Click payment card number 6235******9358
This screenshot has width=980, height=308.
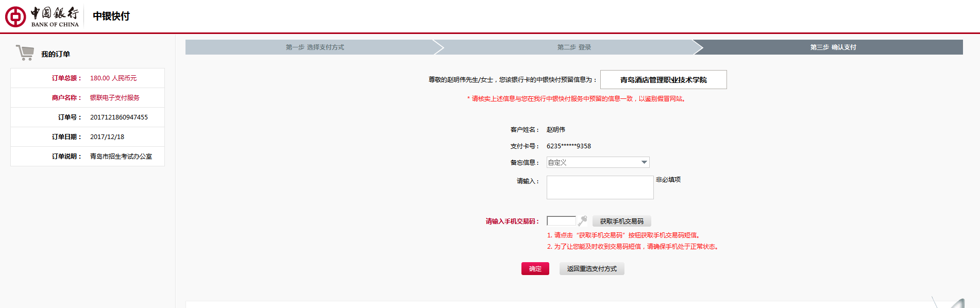(569, 146)
